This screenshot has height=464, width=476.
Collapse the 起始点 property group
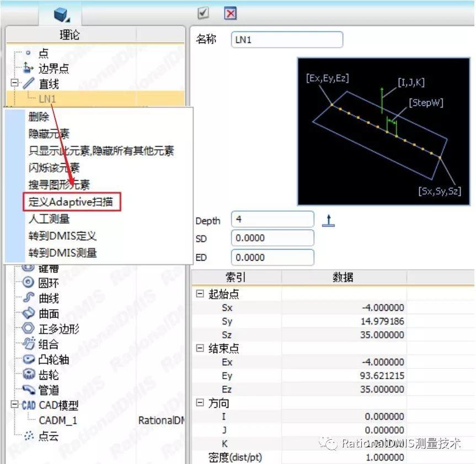(200, 294)
